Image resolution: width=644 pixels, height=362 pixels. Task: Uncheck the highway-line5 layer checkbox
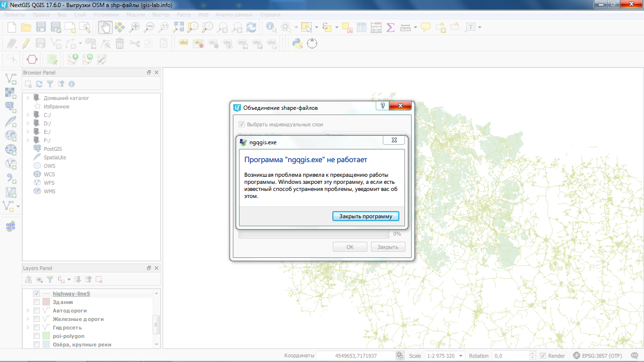click(36, 294)
